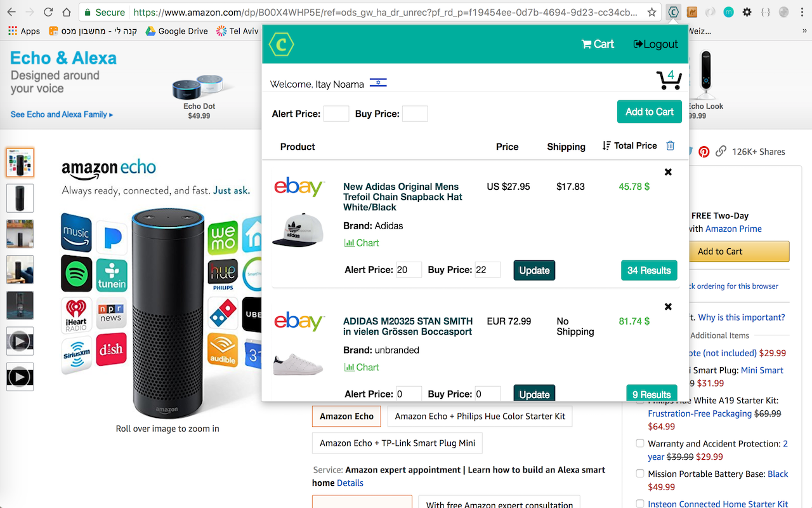Check the Mission Portable Battery Base option
The image size is (812, 508).
pos(639,473)
